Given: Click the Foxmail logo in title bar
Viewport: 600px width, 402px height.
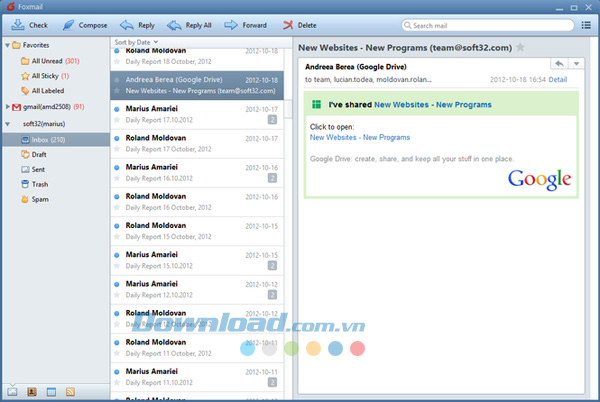Looking at the screenshot, I should [11, 7].
